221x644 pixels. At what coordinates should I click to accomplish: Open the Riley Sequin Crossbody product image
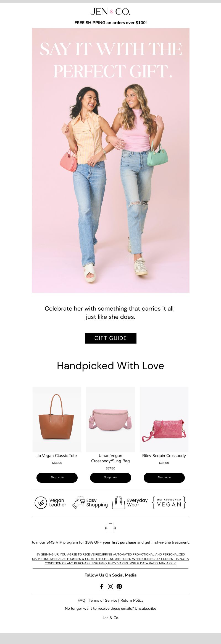[164, 419]
